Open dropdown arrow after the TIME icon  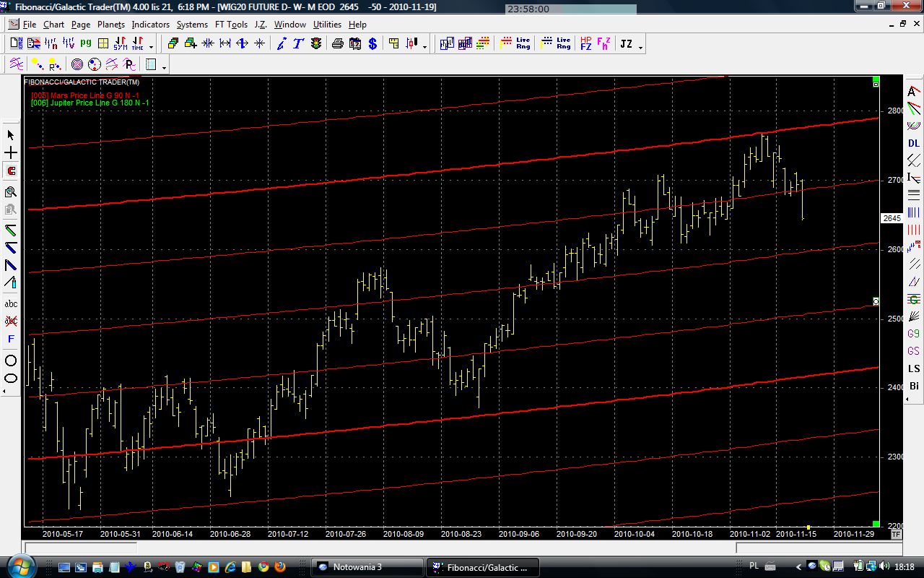coord(150,46)
